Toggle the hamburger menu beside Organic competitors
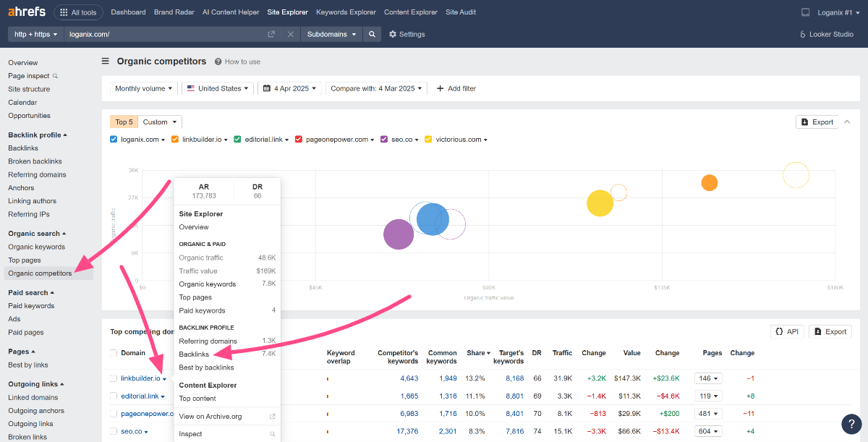Screen dimensions: 868x442 106,61
